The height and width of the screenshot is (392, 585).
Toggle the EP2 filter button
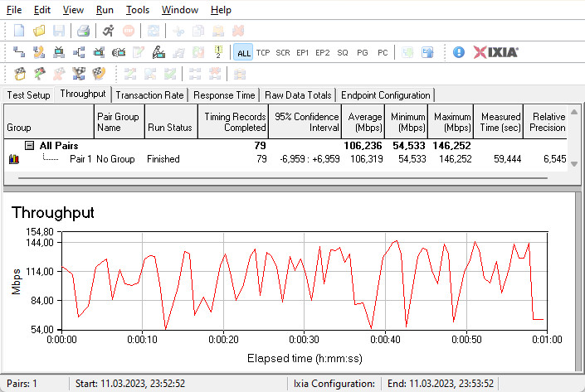(x=323, y=52)
